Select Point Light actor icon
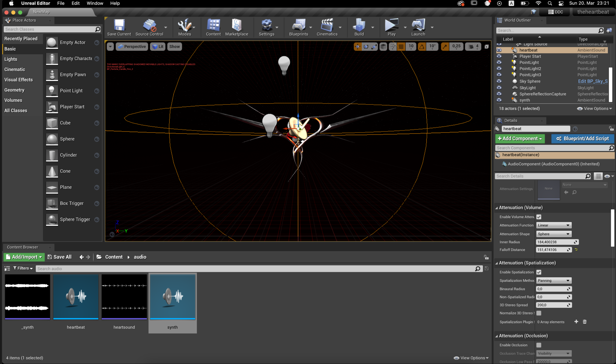 point(52,91)
